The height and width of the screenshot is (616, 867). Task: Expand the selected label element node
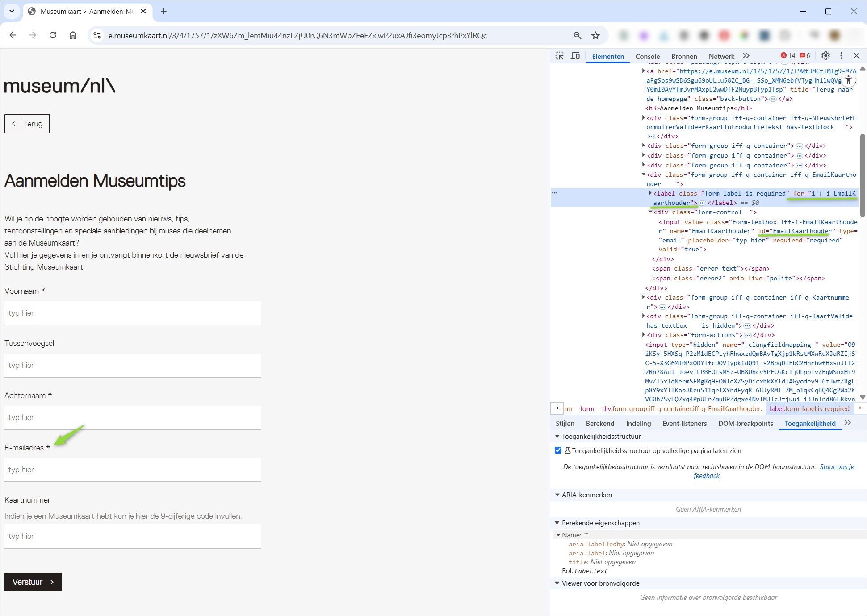point(650,193)
